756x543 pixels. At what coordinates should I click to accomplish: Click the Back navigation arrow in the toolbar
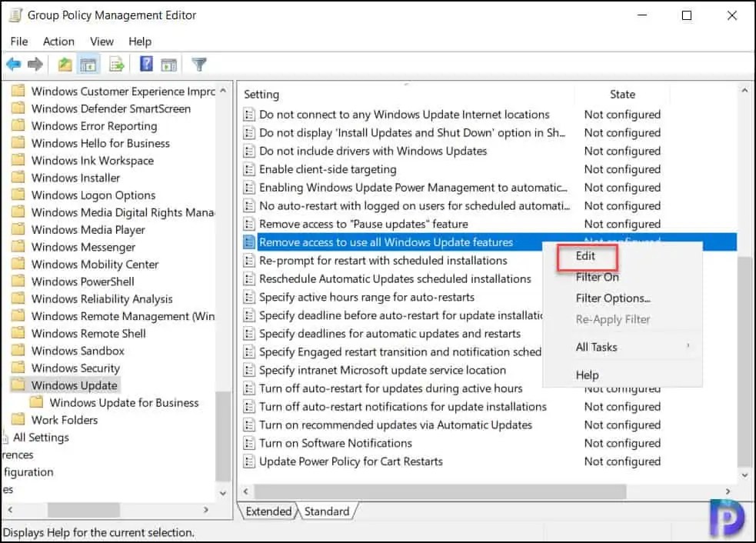coord(12,64)
